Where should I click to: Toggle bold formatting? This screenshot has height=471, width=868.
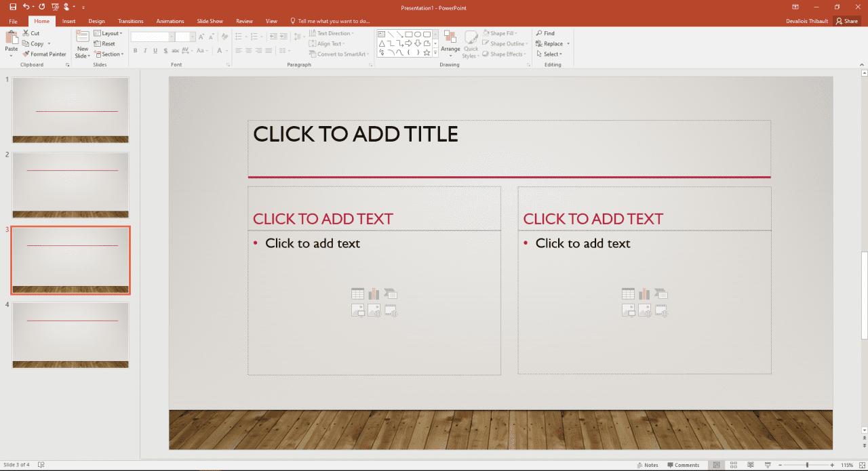(135, 50)
